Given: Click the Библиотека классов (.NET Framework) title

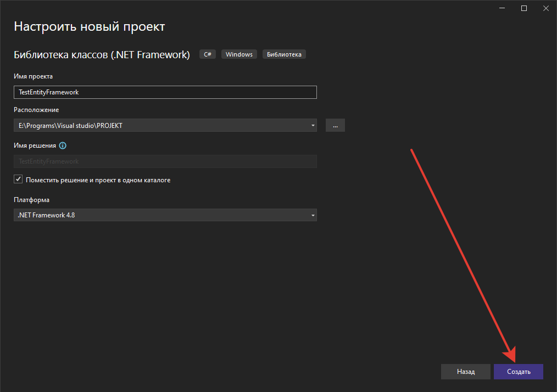Looking at the screenshot, I should click(x=102, y=54).
